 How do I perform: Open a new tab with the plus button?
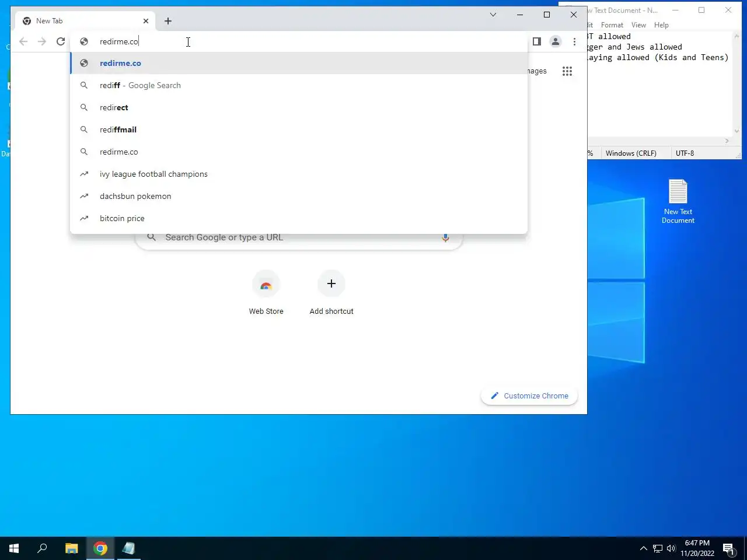(x=168, y=21)
